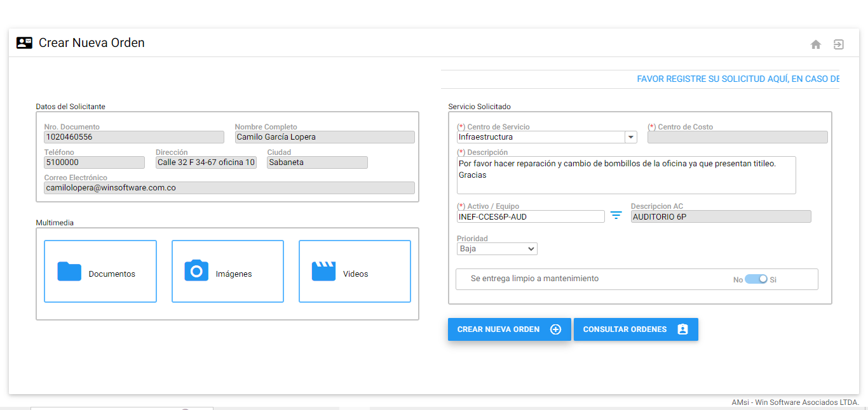Toggle Se entrega limpio a mantenimiento switch
This screenshot has width=868, height=410.
756,279
